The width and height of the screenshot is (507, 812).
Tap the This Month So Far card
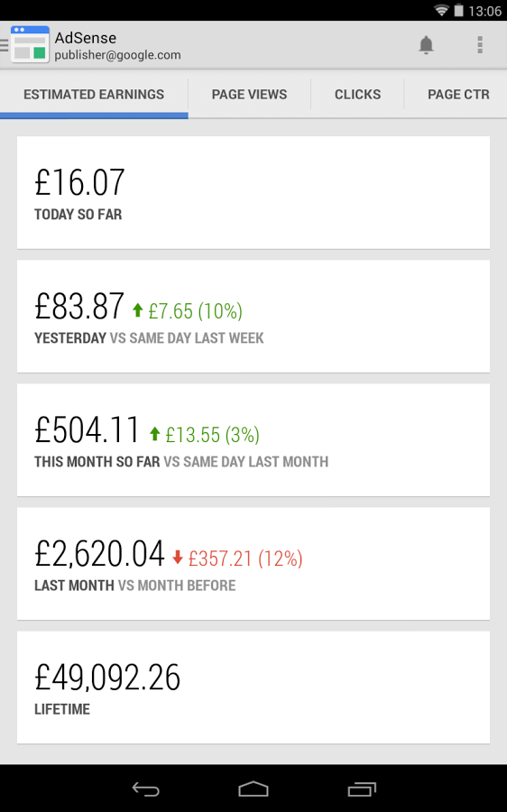pyautogui.click(x=253, y=440)
